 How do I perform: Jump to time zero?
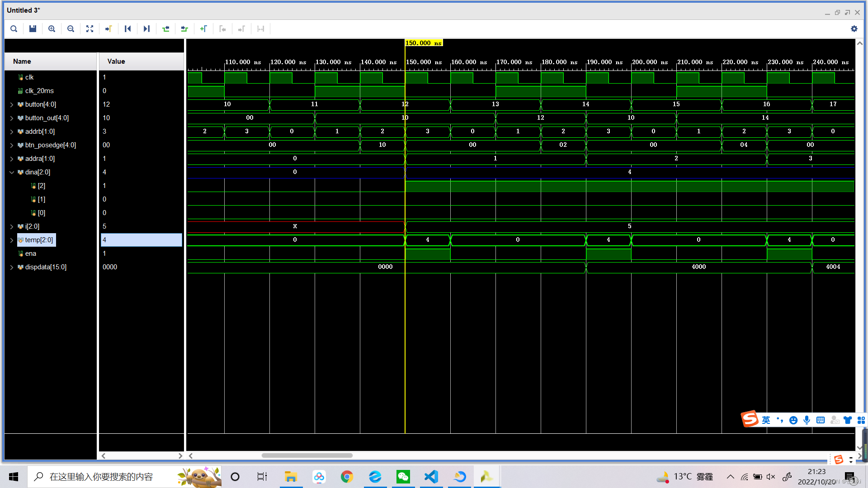pyautogui.click(x=127, y=29)
